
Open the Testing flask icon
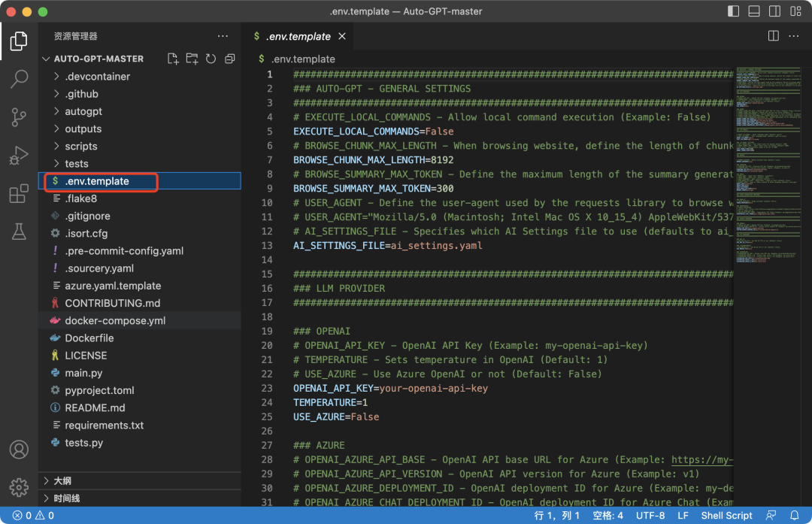pyautogui.click(x=19, y=232)
